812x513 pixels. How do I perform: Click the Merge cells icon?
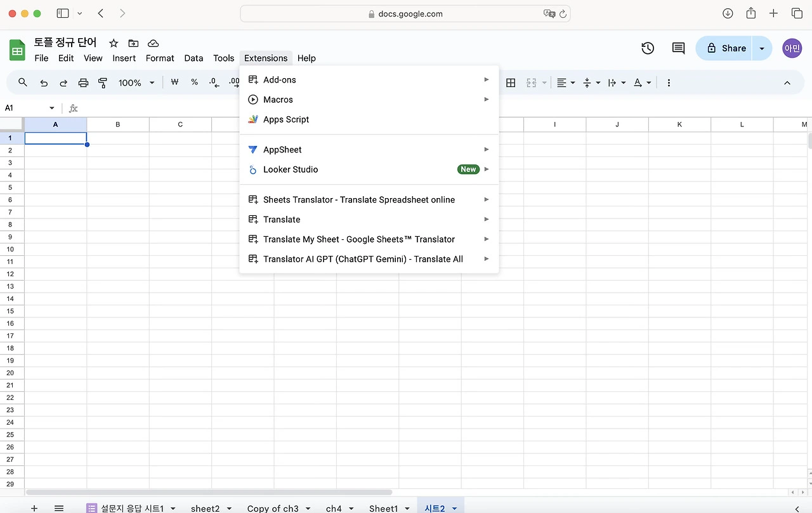531,83
